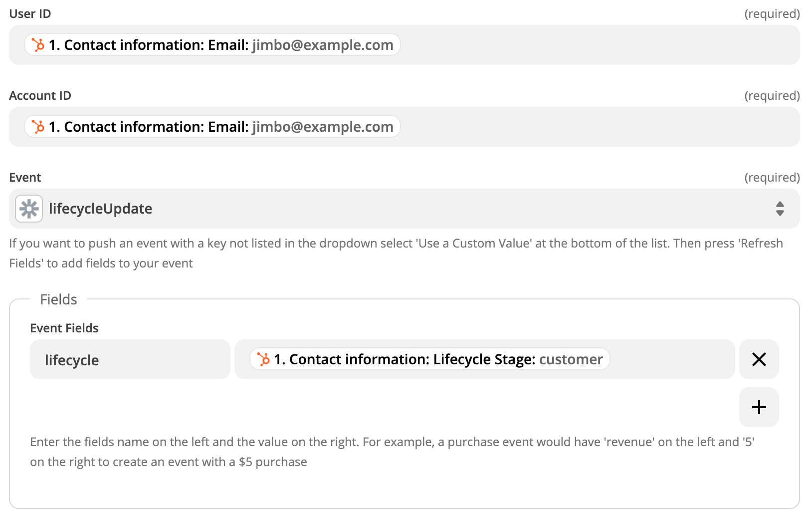812x519 pixels.
Task: Click the up-down arrows on the Event selector
Action: 780,208
